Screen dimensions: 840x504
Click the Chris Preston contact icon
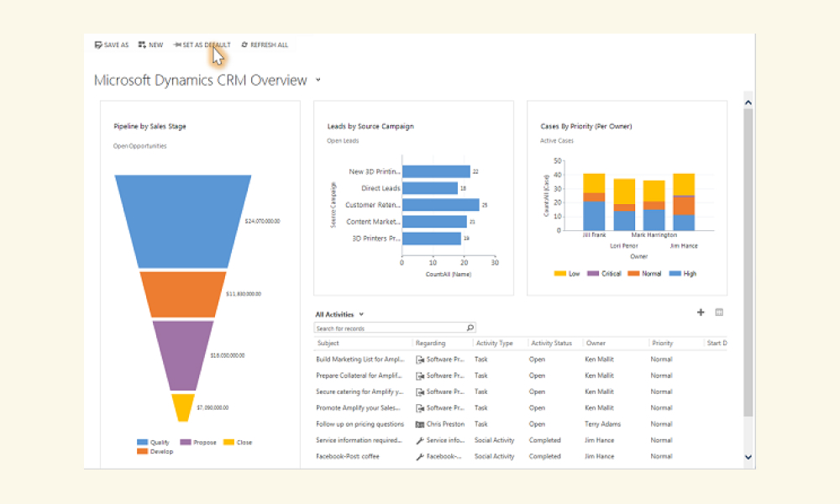tap(420, 424)
